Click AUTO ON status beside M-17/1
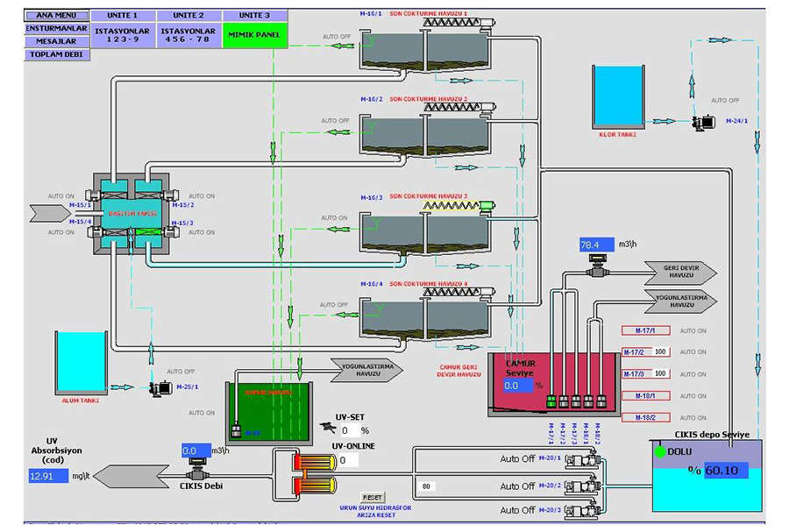 coord(693,331)
